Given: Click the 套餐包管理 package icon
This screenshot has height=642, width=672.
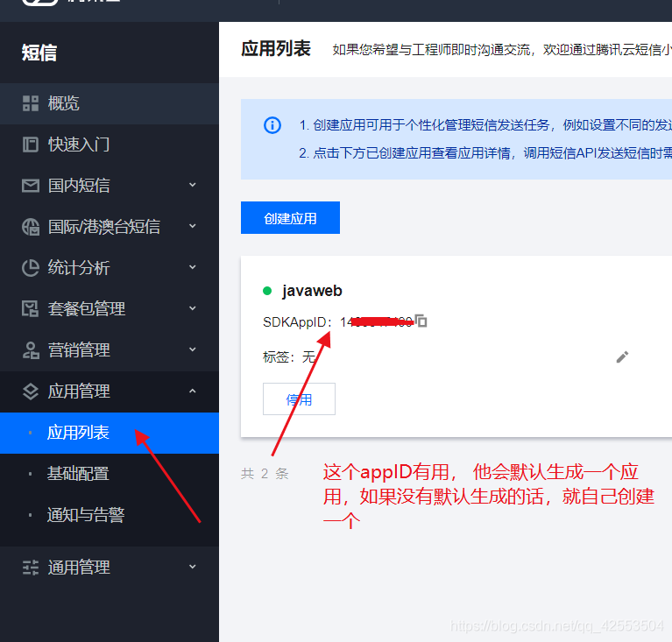Looking at the screenshot, I should click(x=31, y=308).
